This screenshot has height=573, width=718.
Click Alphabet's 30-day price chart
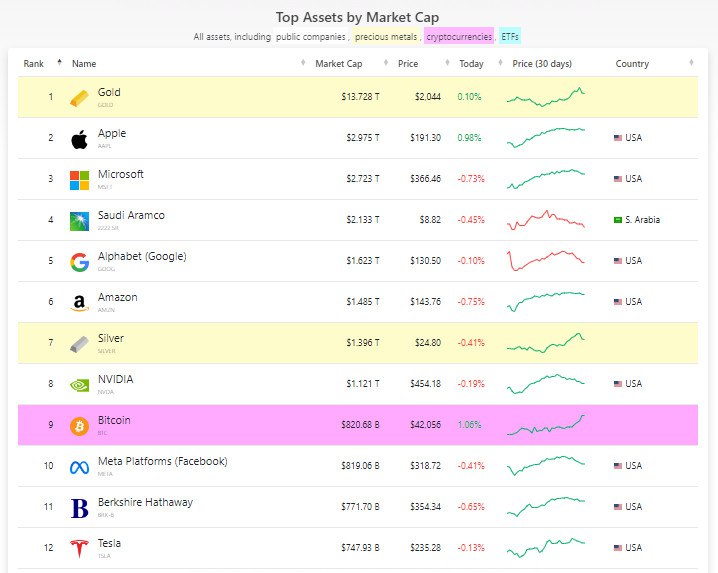546,260
